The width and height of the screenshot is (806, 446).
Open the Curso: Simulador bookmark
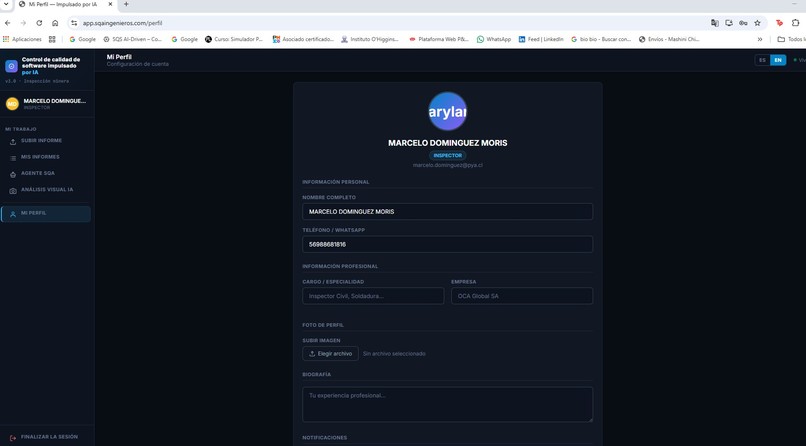(x=234, y=39)
